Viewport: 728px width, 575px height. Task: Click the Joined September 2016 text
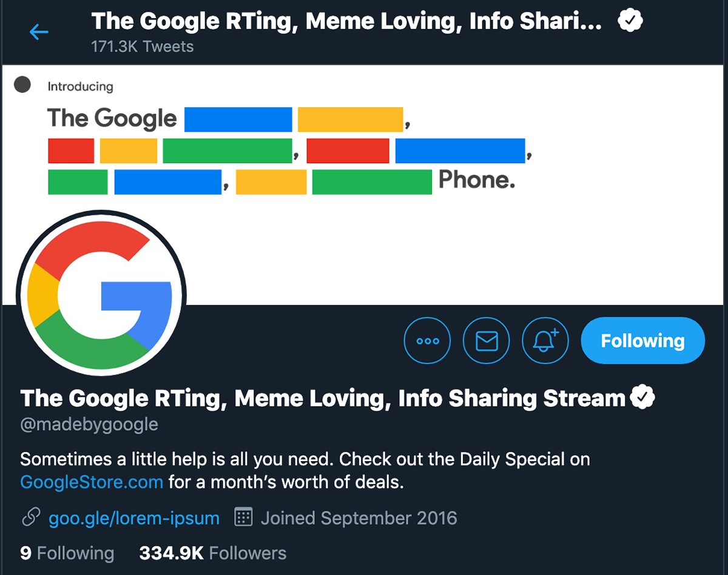359,519
